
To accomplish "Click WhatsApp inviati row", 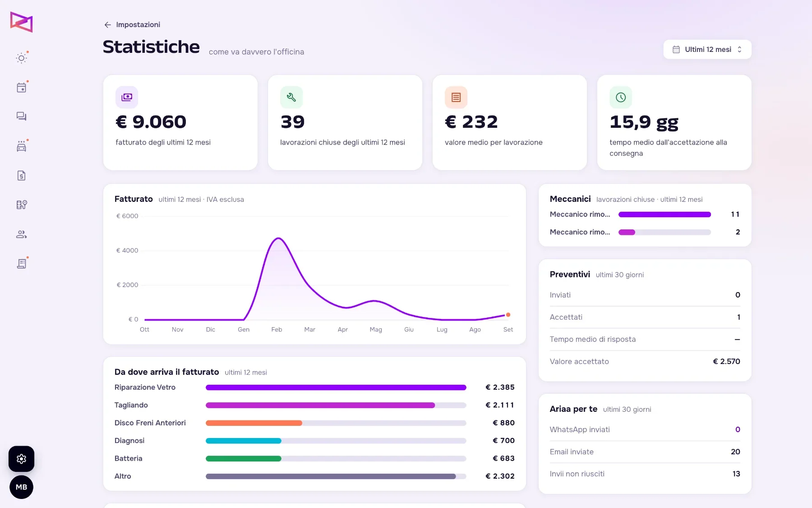I will [x=645, y=429].
